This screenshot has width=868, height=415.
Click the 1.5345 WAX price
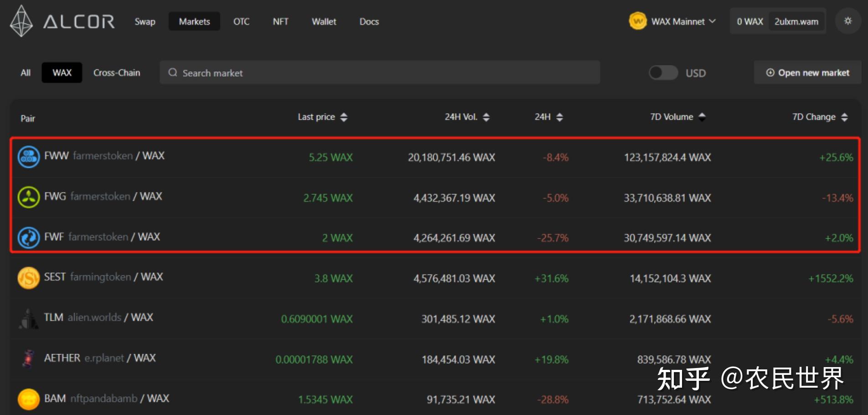pyautogui.click(x=325, y=399)
